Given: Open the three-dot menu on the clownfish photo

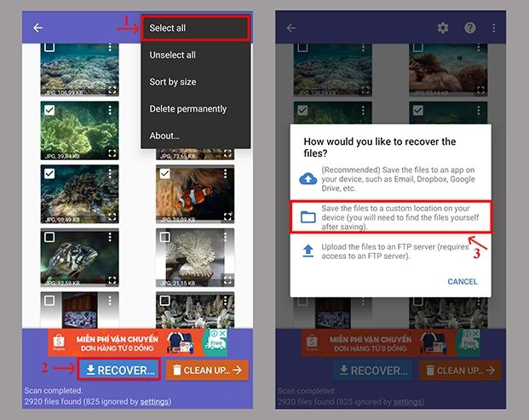Looking at the screenshot, I should click(x=226, y=174).
